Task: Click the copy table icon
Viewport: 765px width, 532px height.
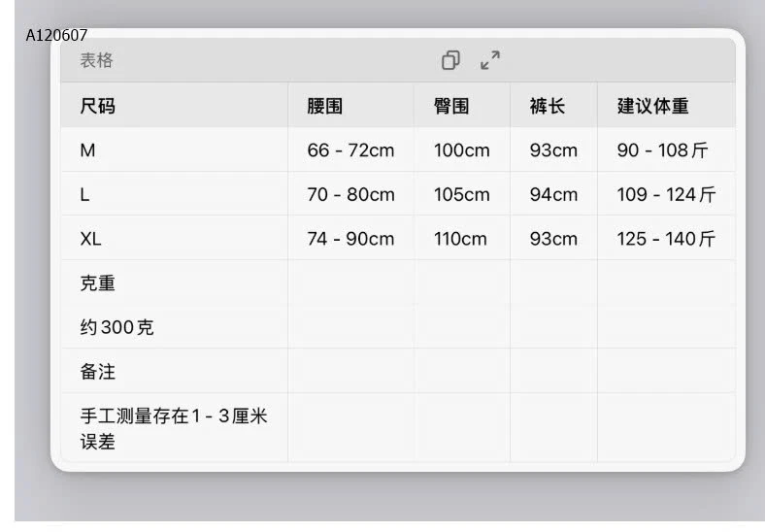Action: click(x=450, y=60)
